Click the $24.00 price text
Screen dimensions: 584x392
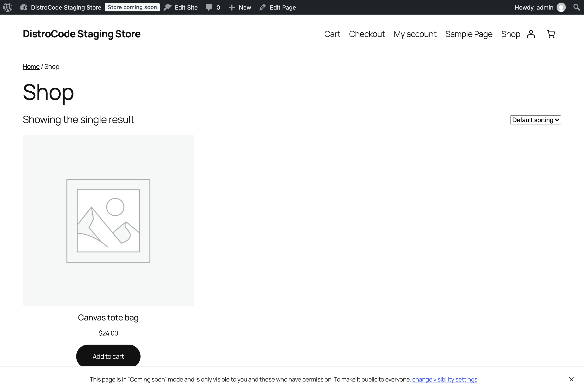point(108,333)
